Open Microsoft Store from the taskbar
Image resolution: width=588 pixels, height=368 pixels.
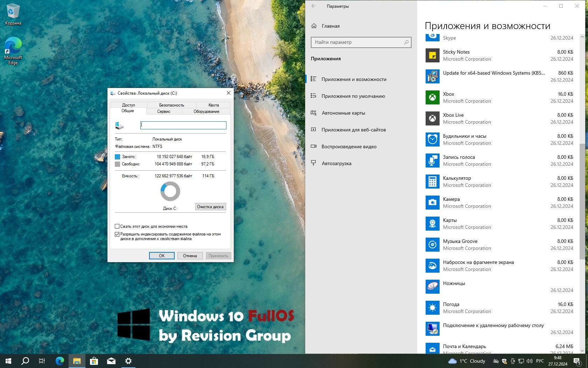click(94, 361)
